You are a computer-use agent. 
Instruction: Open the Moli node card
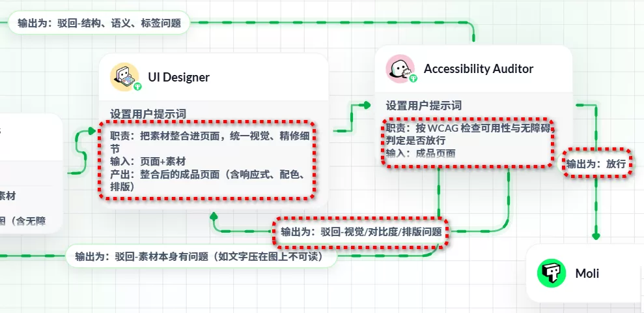click(585, 273)
